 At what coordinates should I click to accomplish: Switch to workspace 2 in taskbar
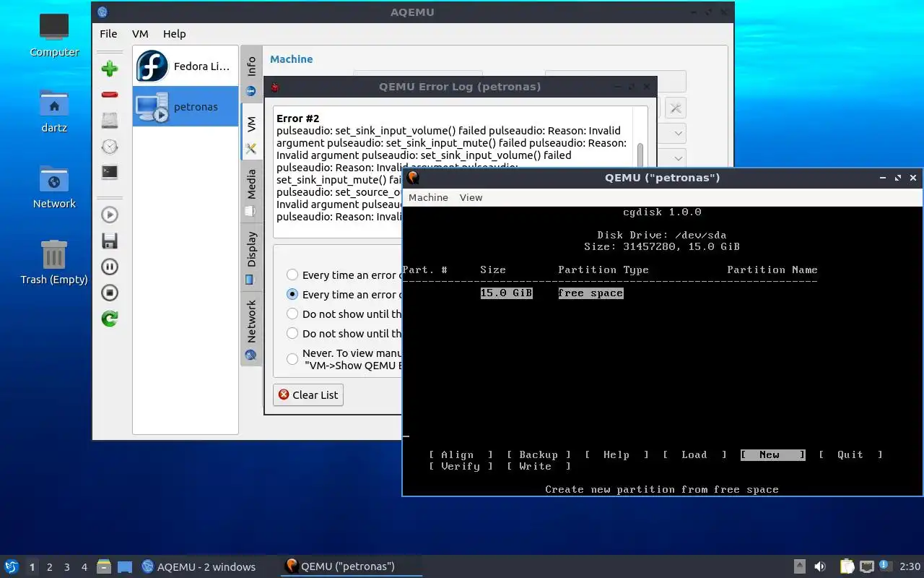pos(50,567)
